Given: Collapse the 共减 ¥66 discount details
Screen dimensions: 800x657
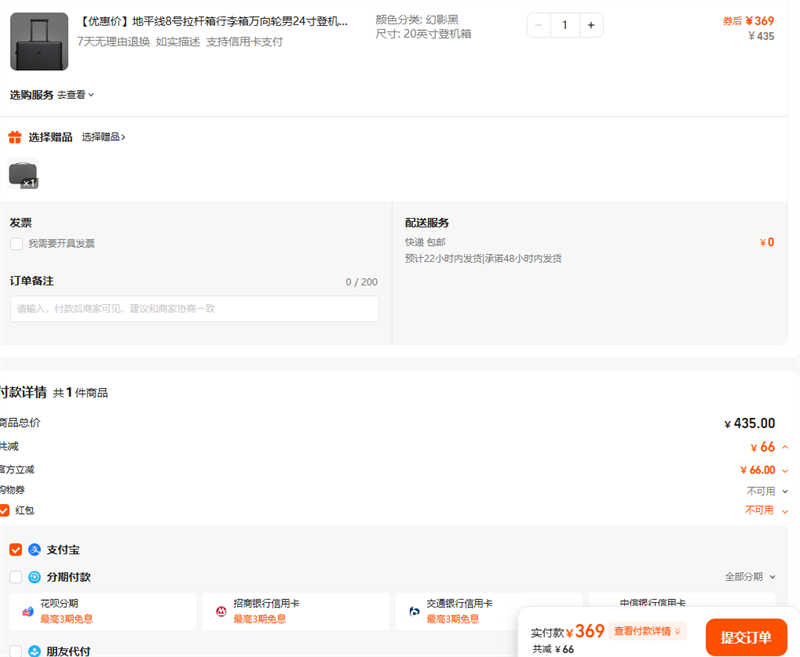Looking at the screenshot, I should click(785, 447).
